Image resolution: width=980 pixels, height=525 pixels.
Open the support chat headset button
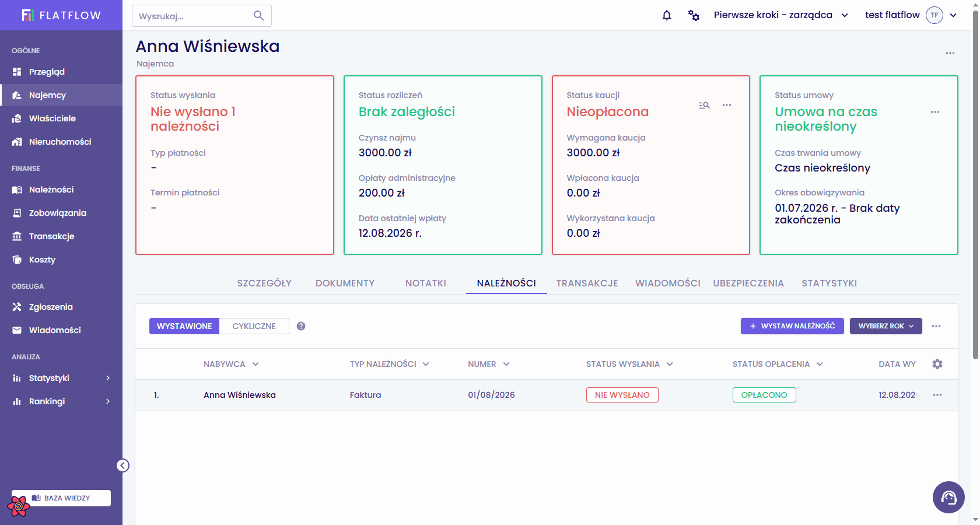coord(949,497)
